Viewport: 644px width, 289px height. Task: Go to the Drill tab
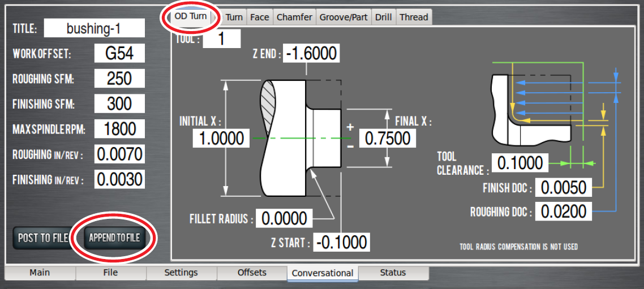(383, 17)
